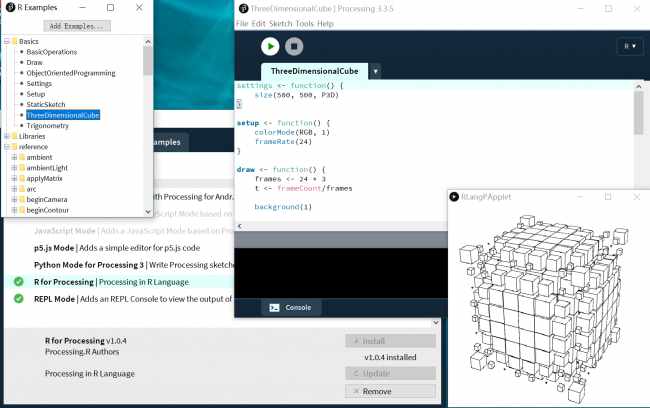Open the Sketch menu
This screenshot has width=650, height=408.
(281, 24)
